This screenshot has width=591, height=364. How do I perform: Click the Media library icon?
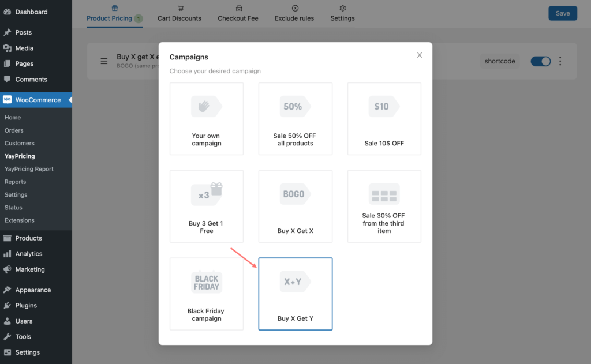7,48
